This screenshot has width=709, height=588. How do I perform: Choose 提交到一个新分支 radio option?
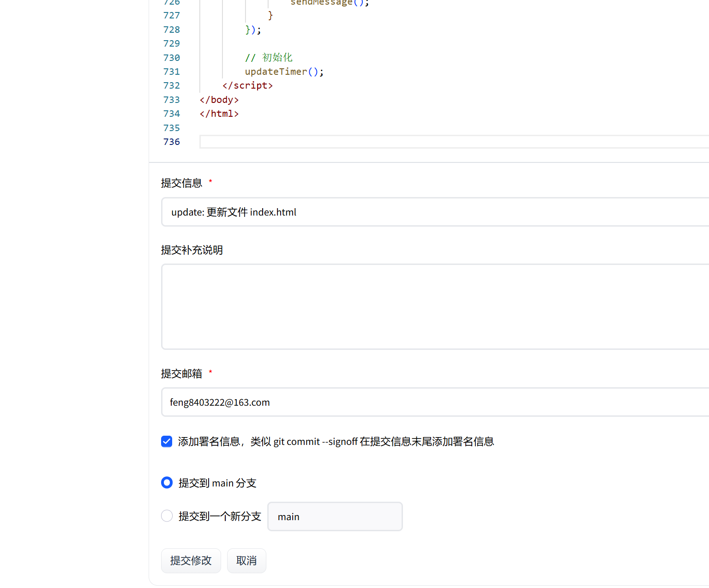(167, 516)
